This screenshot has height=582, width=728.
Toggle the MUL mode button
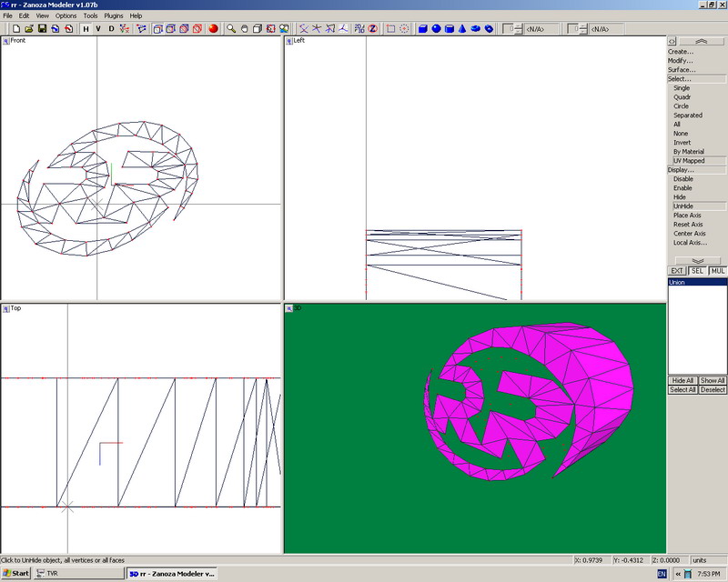pos(717,271)
